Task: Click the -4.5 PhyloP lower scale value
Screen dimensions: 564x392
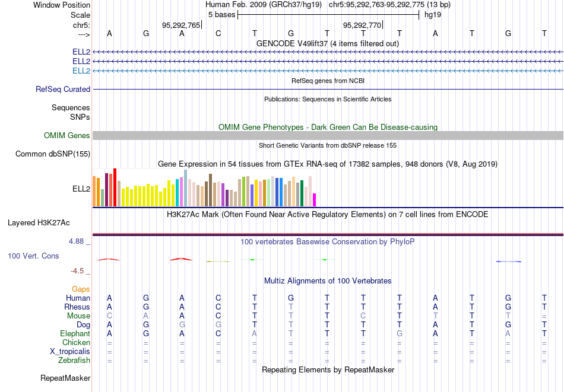Action: [x=77, y=271]
